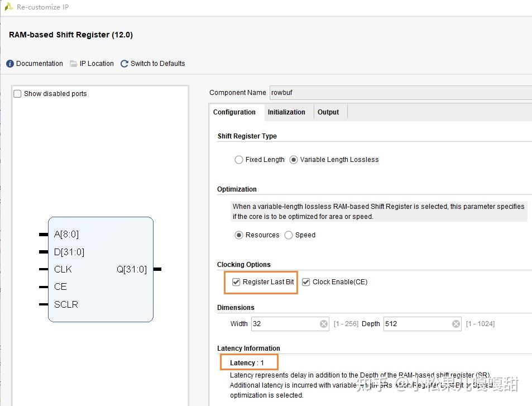Disable Clock Enable(CE)
Screen dimensions: 532x406
306,281
